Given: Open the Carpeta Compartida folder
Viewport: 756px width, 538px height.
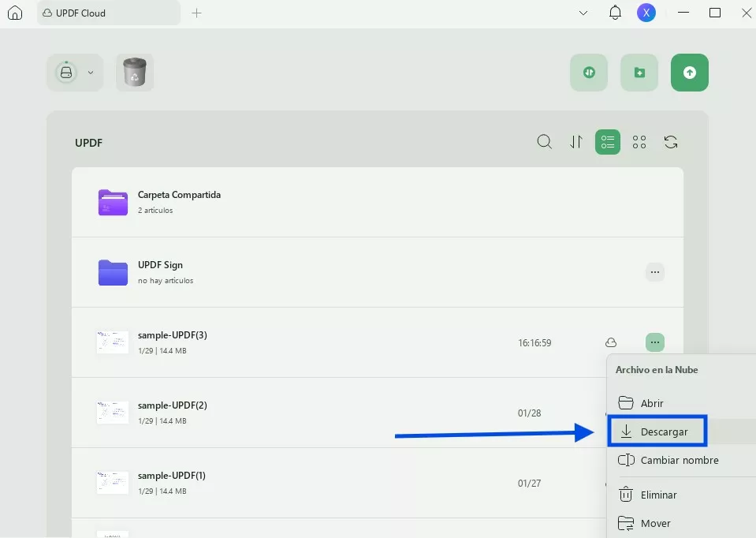Looking at the screenshot, I should point(378,202).
